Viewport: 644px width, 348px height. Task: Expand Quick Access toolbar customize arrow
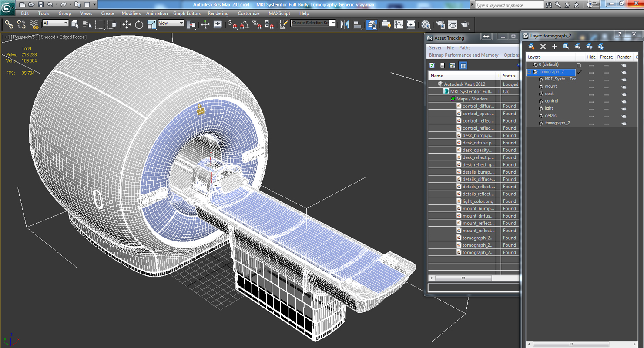(94, 4)
